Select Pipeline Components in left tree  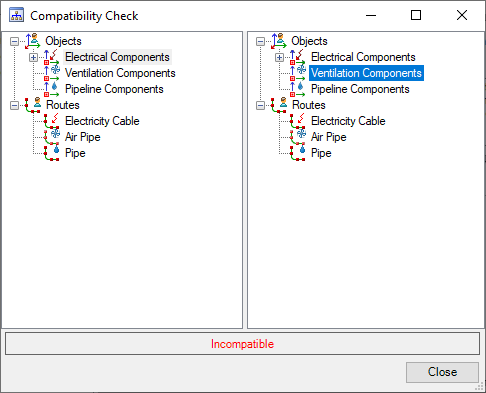click(114, 89)
